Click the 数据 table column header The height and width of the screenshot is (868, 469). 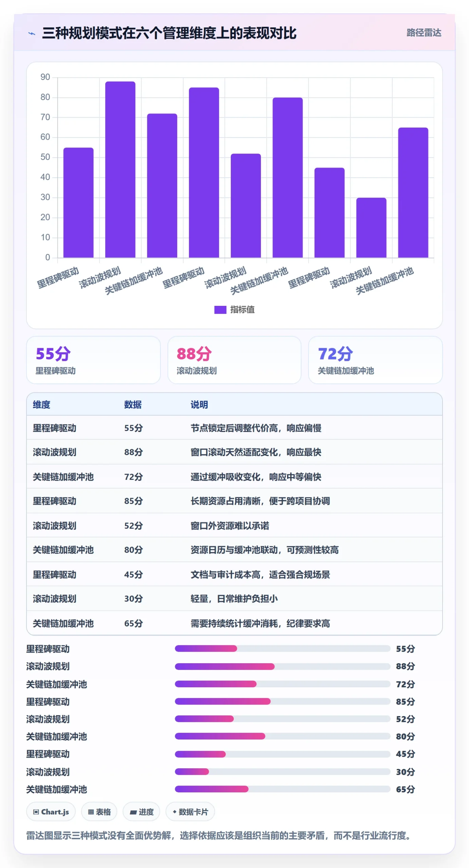(x=133, y=405)
